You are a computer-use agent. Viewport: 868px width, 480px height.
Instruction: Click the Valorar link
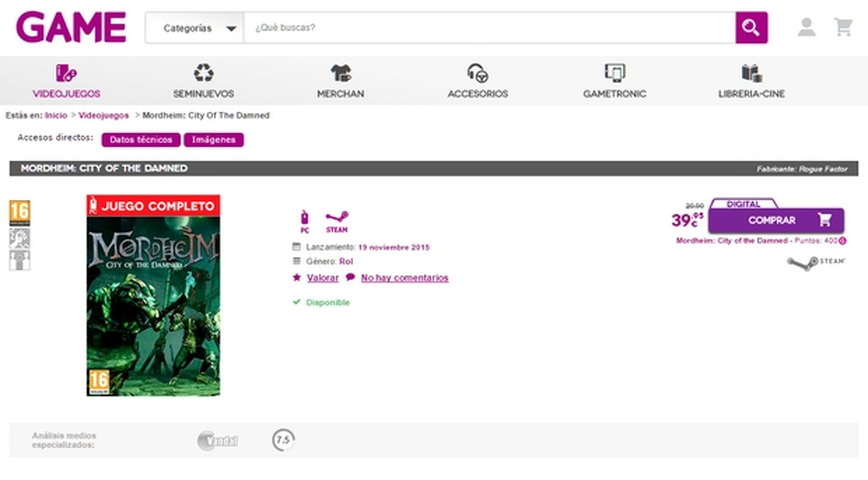323,278
